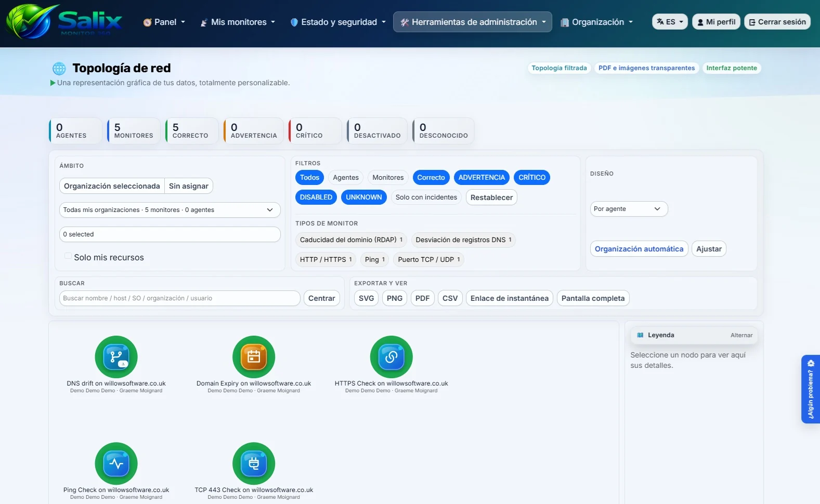Click the Leyenda panel icon
This screenshot has height=504, width=820.
pyautogui.click(x=640, y=335)
